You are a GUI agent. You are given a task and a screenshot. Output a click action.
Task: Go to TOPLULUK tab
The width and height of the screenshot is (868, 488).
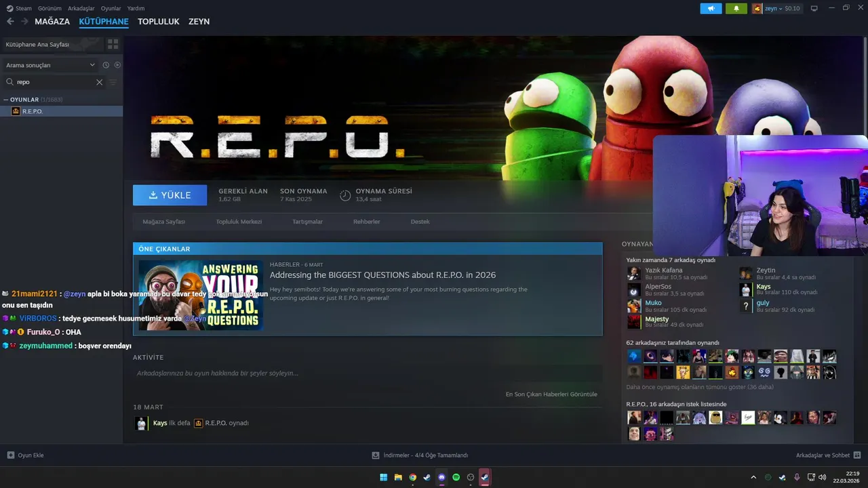159,22
